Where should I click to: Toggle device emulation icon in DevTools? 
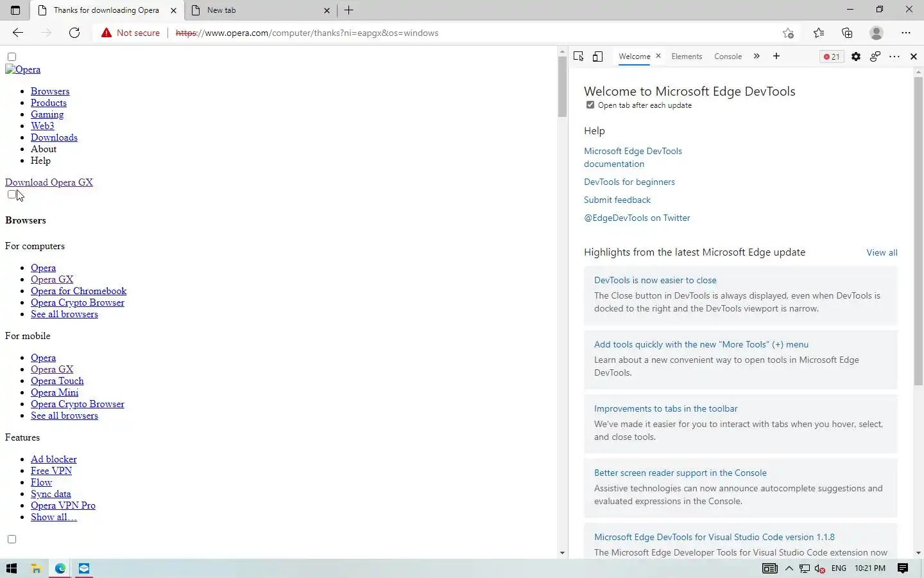point(597,57)
